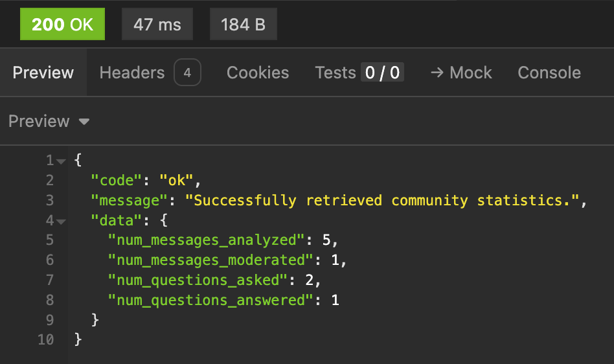Collapse the "data" object fold arrow
Image resolution: width=614 pixels, height=364 pixels.
[x=62, y=222]
